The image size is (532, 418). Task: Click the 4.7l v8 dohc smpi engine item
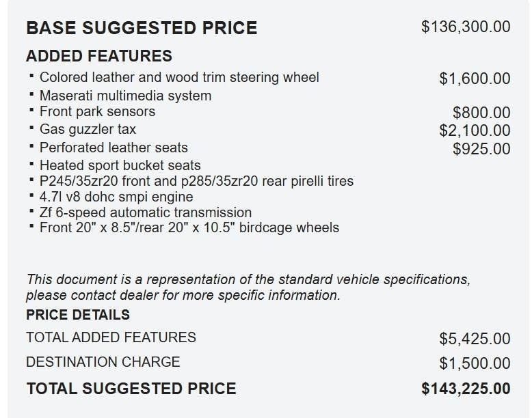[x=116, y=197]
